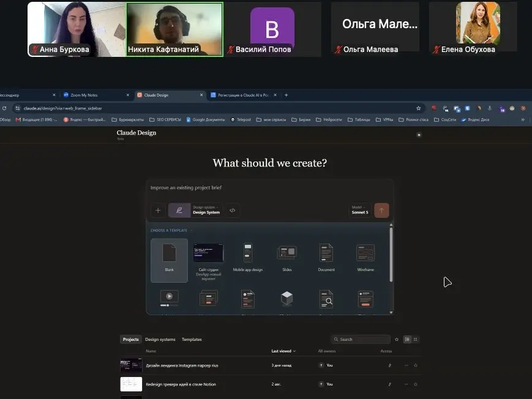Pick the profile document template icon
532x399 pixels.
coord(248,299)
